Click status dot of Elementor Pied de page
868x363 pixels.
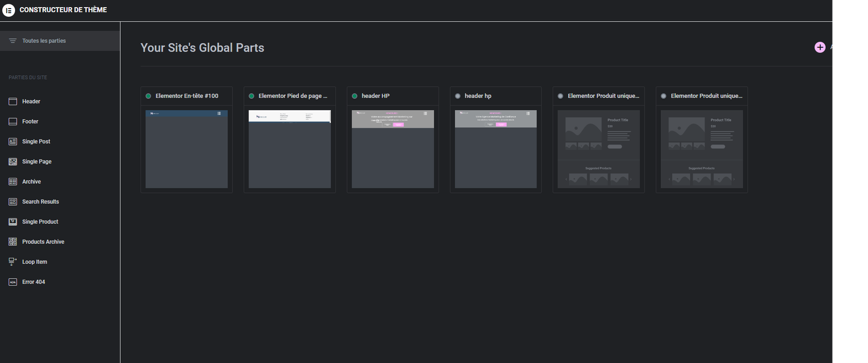point(251,96)
